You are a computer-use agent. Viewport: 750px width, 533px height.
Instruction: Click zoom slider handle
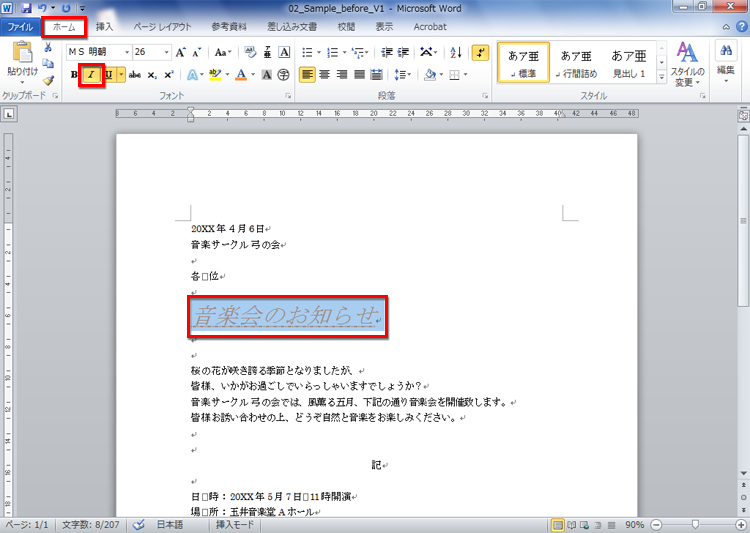click(695, 525)
